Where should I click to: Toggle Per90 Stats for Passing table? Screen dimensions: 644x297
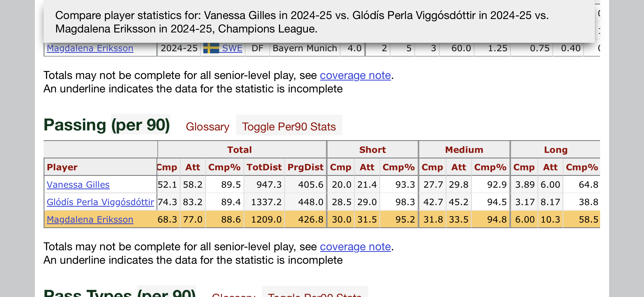click(x=289, y=127)
